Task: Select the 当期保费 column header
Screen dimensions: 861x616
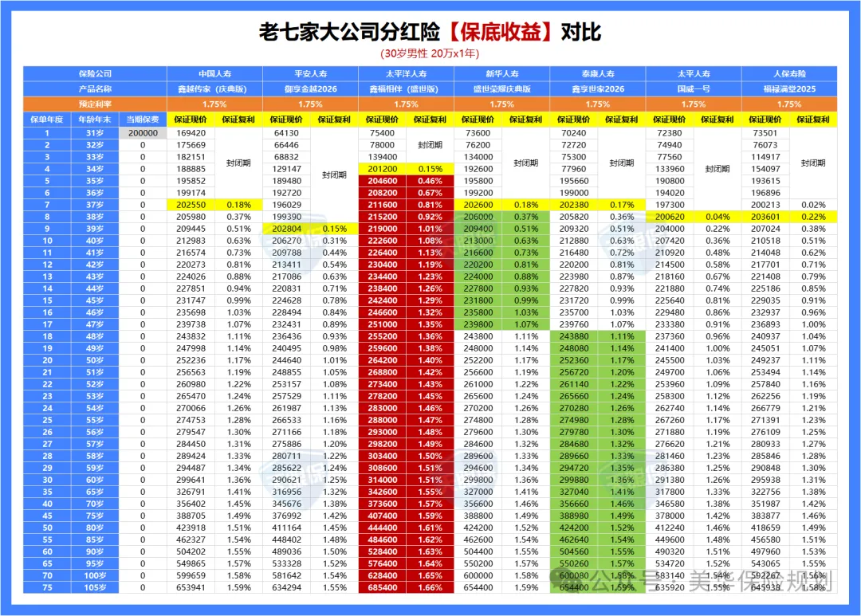Action: coord(143,119)
